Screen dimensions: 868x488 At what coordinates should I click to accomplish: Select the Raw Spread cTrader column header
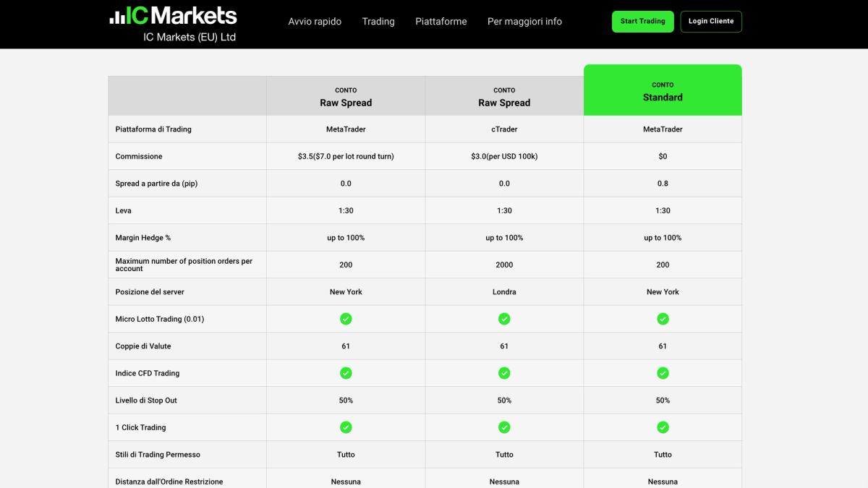504,96
